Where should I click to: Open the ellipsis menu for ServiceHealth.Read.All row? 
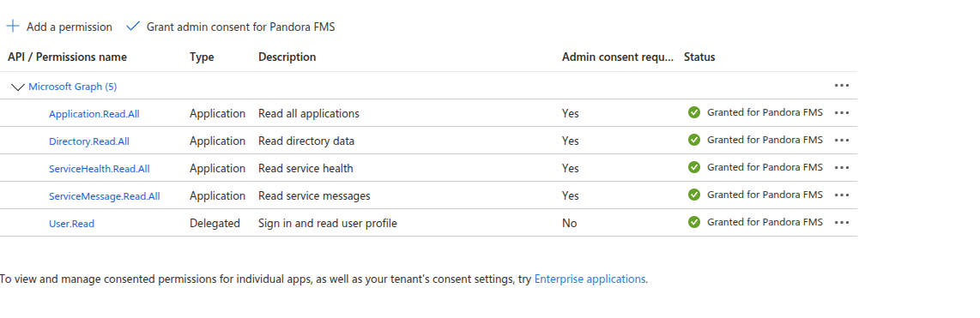tap(842, 168)
